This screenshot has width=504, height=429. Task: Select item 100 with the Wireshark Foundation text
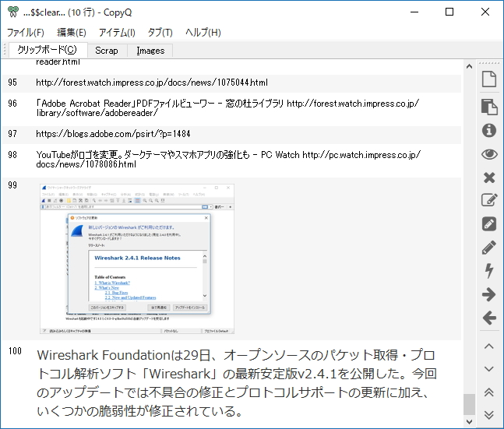pyautogui.click(x=231, y=383)
